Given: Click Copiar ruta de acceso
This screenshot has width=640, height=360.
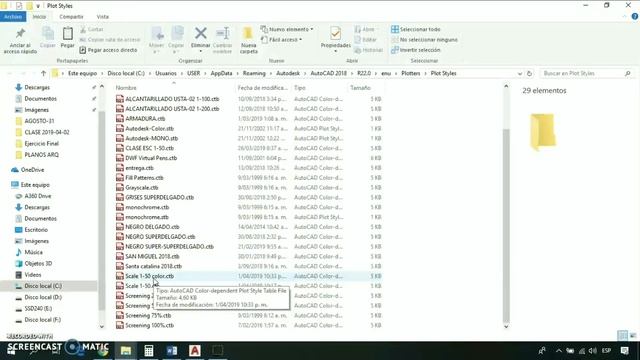Looking at the screenshot, I should (x=110, y=40).
